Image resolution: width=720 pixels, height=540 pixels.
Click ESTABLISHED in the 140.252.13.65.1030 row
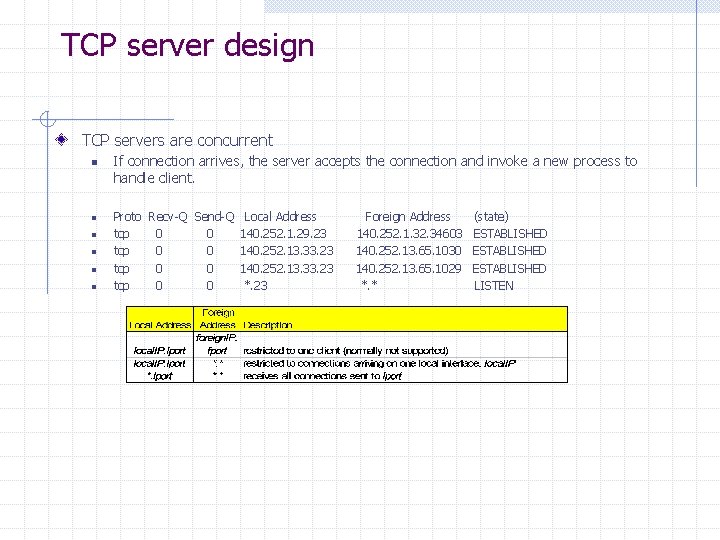pos(509,251)
